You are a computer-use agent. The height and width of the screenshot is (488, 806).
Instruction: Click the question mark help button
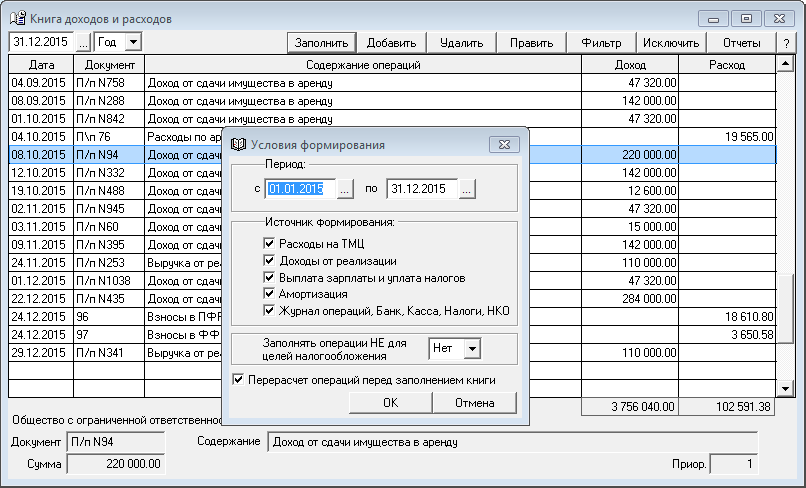[786, 43]
